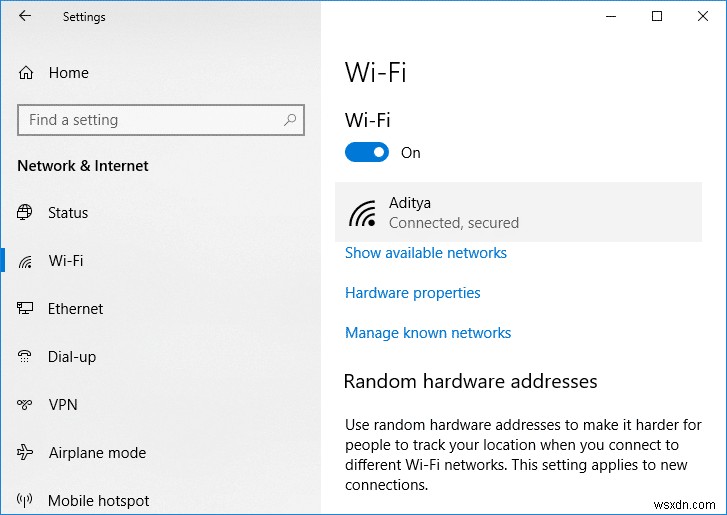Click the Airplane mode icon
727x515 pixels.
click(x=26, y=453)
